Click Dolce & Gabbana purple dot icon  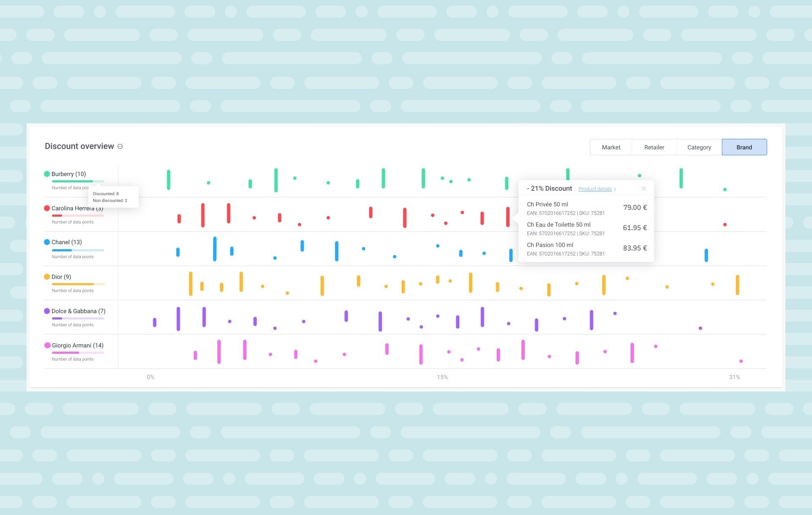[x=47, y=311]
